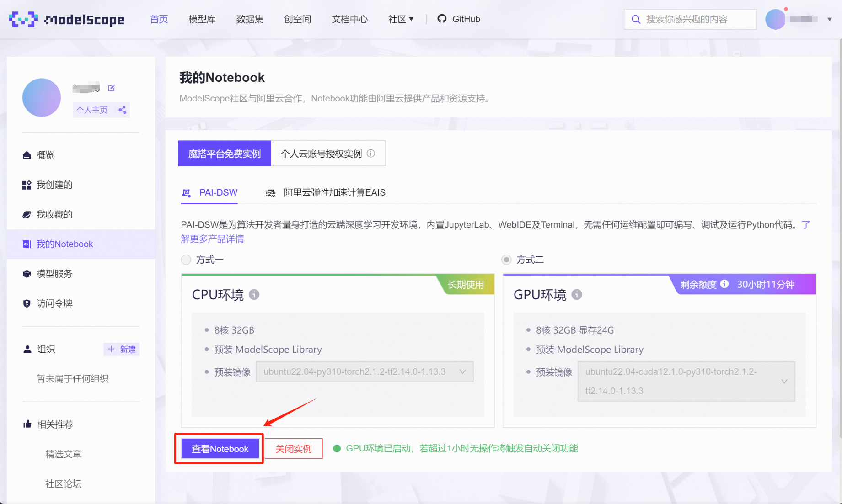
Task: Click the info icon next to CPU环境
Action: [254, 295]
